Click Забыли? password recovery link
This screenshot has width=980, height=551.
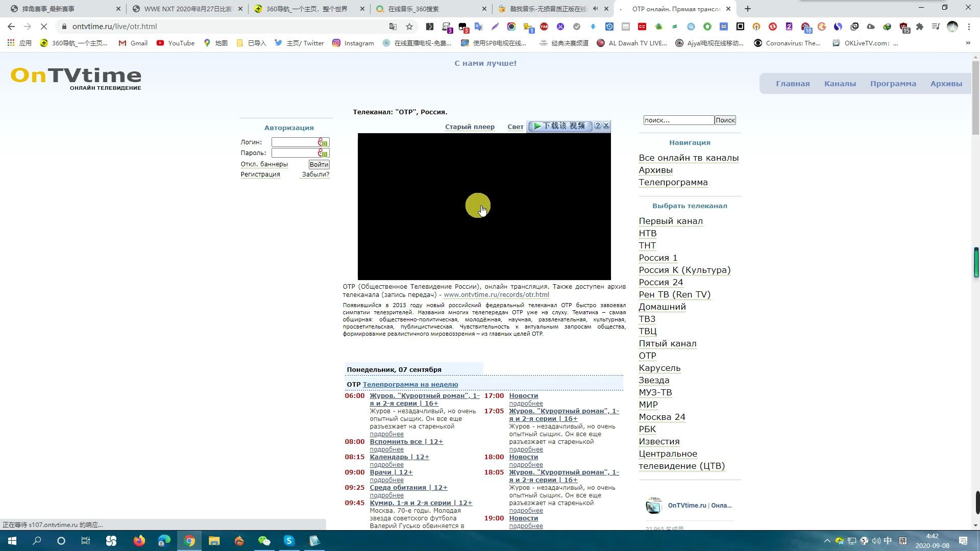tap(315, 174)
